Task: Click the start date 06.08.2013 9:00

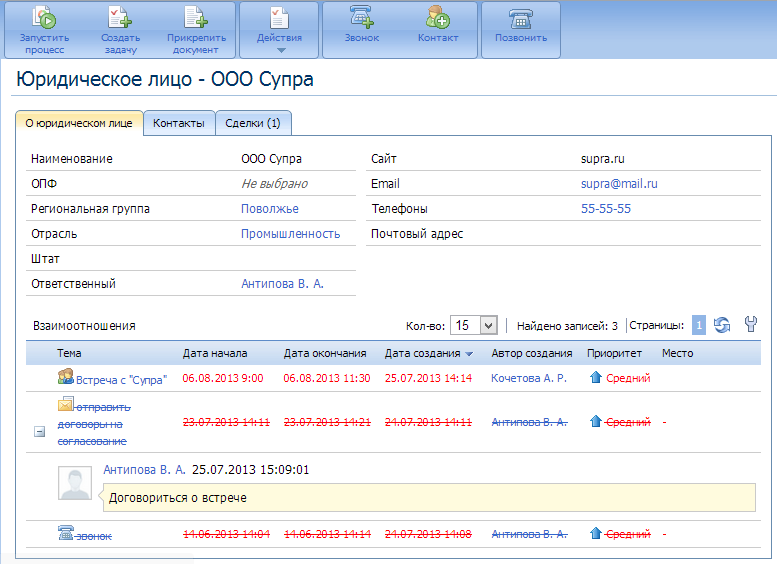Action: 222,378
